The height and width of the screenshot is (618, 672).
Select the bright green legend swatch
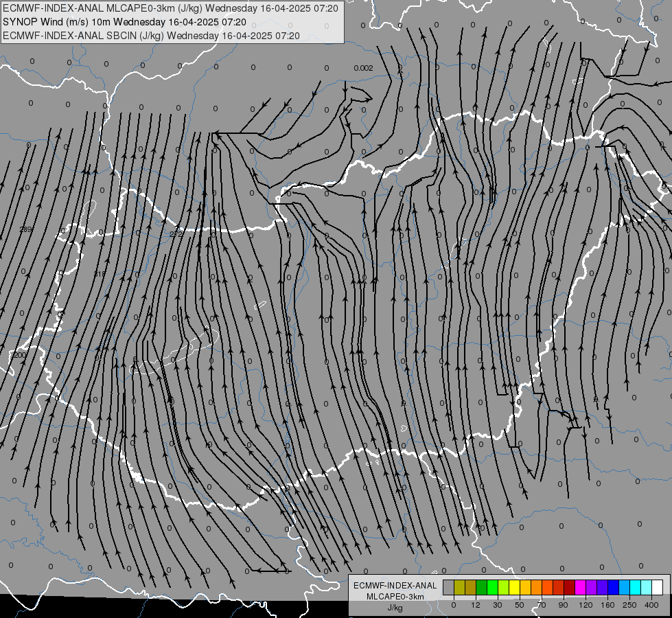point(492,587)
